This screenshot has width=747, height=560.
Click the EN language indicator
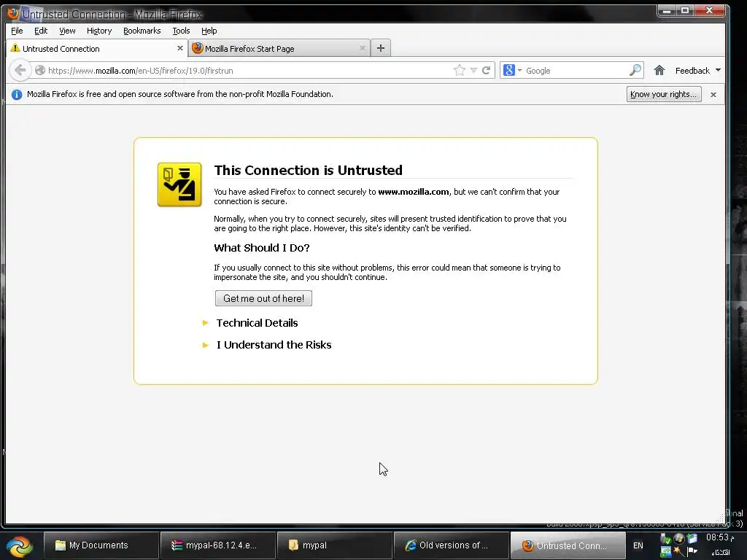[x=638, y=545]
